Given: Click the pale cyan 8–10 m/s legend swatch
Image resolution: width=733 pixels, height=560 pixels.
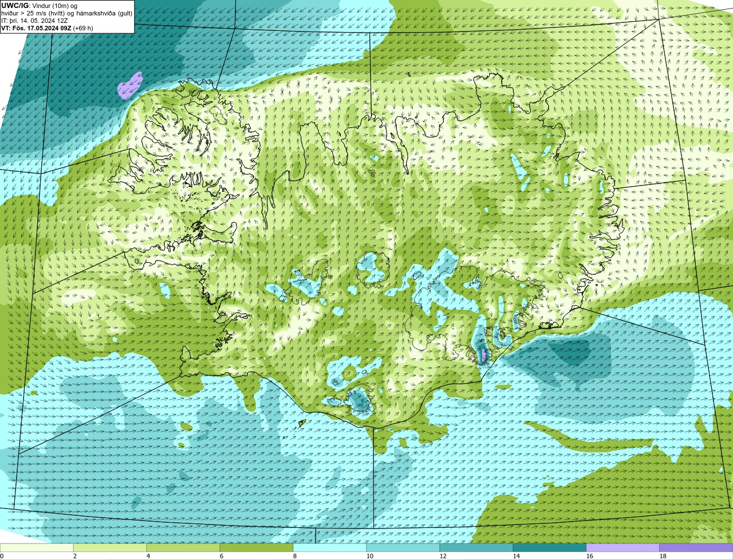Looking at the screenshot, I should pos(330,547).
